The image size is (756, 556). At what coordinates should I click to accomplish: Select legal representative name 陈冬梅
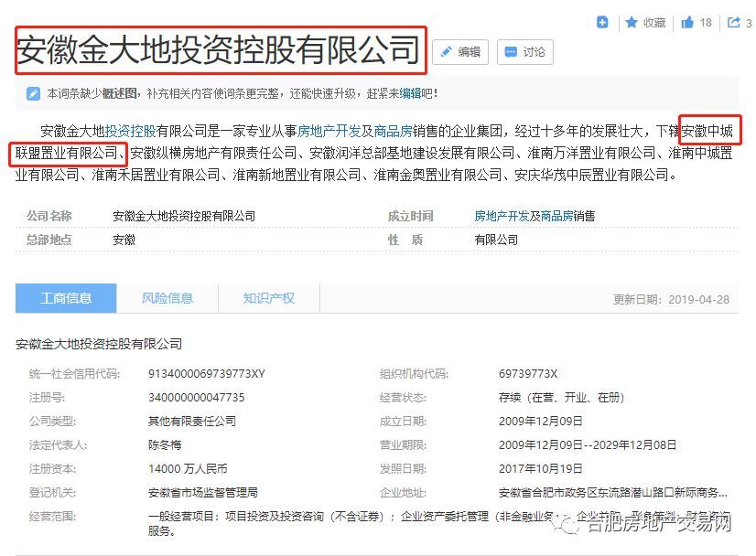(x=165, y=445)
